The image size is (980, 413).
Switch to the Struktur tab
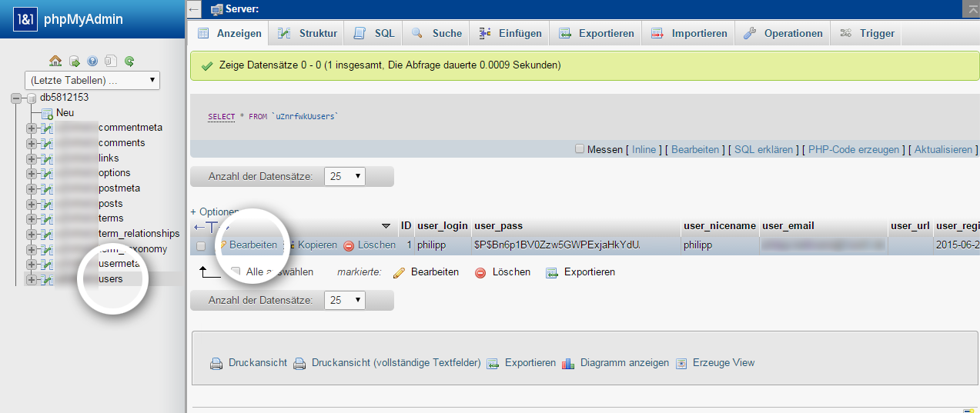pos(308,33)
